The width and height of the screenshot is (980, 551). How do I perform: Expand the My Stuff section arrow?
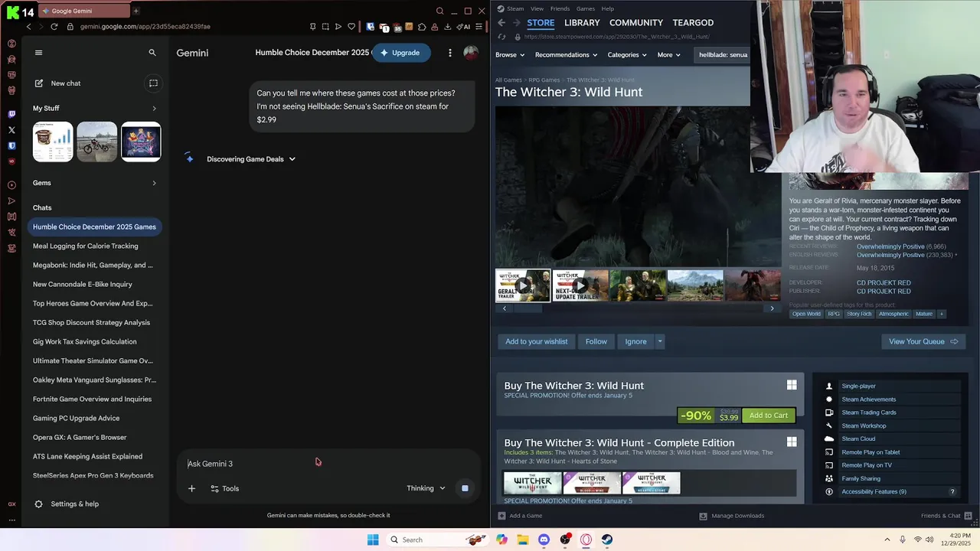click(x=154, y=109)
